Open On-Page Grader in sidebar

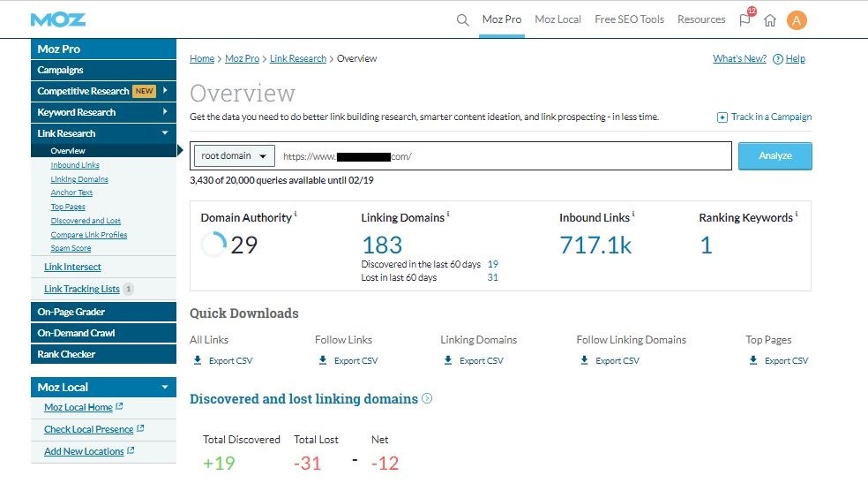(x=103, y=312)
